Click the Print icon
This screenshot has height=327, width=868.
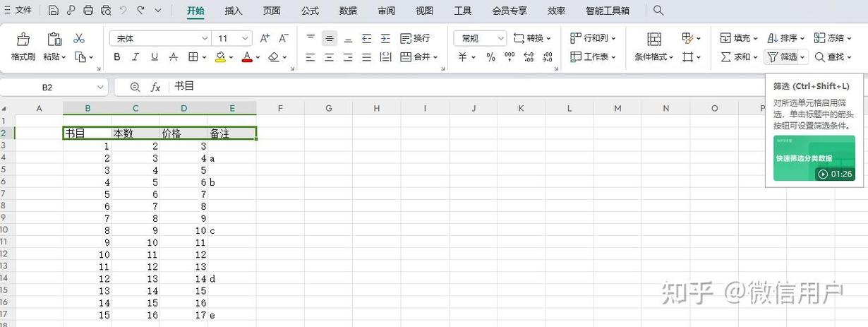88,11
